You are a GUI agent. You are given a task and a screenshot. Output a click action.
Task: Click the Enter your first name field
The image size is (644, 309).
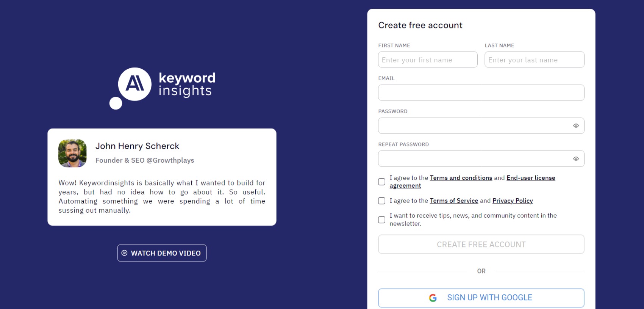pos(427,60)
